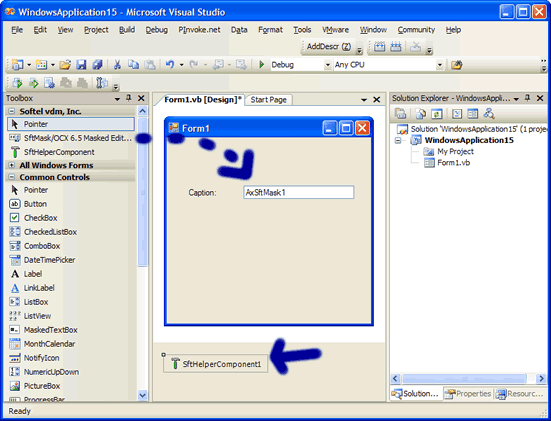
Task: Open the Any CPU platform dropdown
Action: 440,65
